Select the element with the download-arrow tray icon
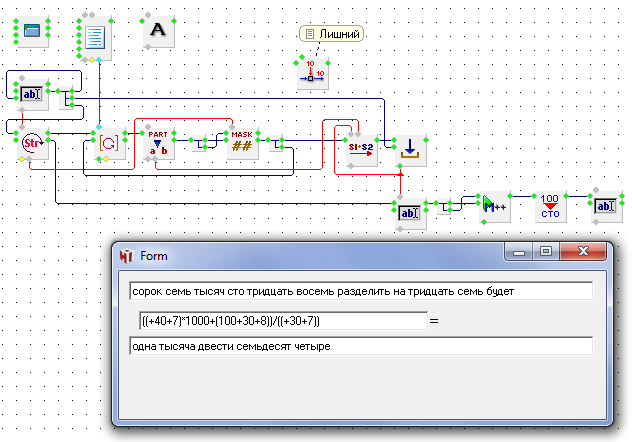This screenshot has width=632, height=442. (410, 149)
